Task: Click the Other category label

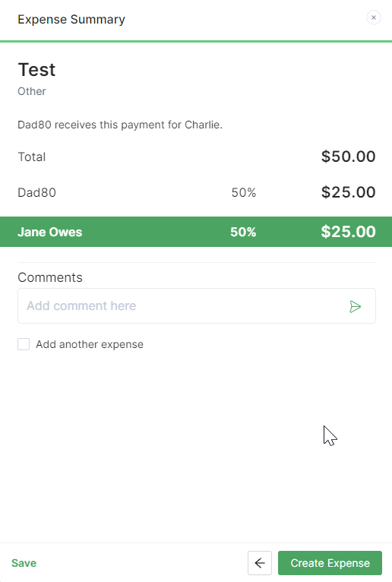Action: click(x=32, y=91)
